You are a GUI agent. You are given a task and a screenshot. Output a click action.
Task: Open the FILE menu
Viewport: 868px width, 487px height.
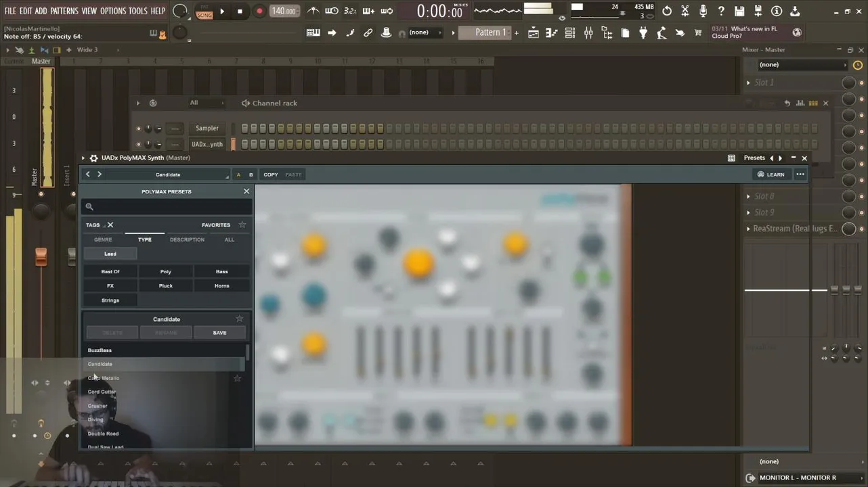coord(10,11)
